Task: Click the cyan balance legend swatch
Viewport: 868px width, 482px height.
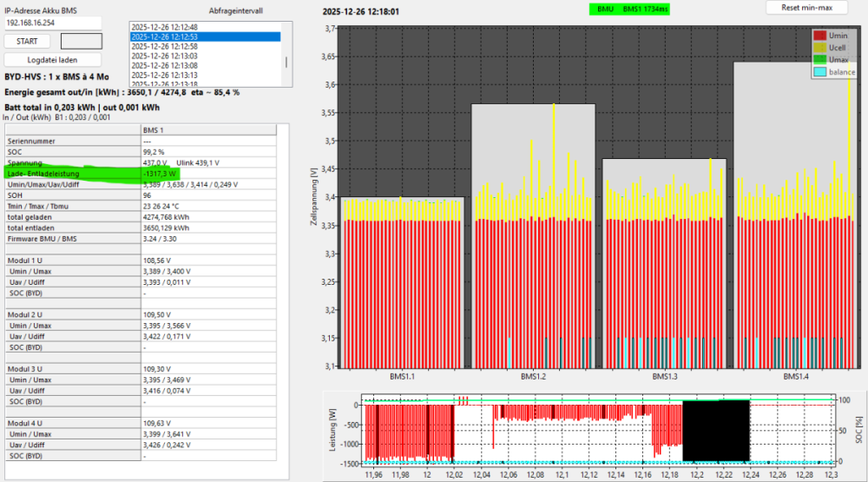Action: [x=821, y=71]
